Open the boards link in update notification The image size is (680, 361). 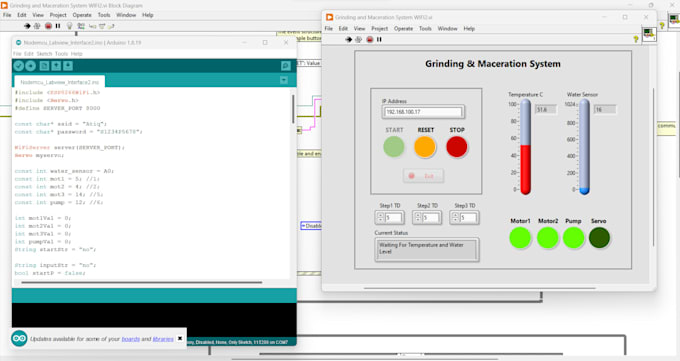(131, 339)
